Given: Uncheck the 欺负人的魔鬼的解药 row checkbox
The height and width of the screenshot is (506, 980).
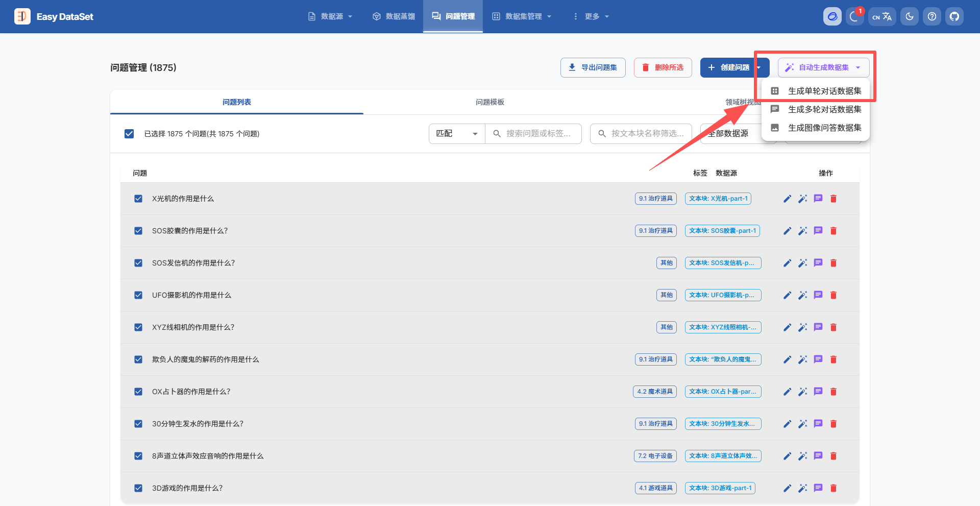Looking at the screenshot, I should pyautogui.click(x=138, y=359).
